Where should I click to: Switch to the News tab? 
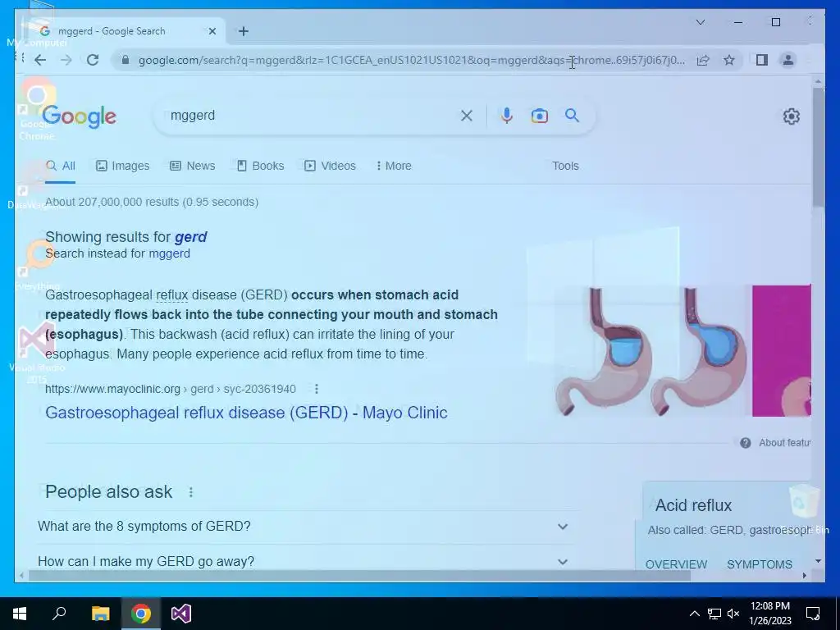(x=192, y=166)
